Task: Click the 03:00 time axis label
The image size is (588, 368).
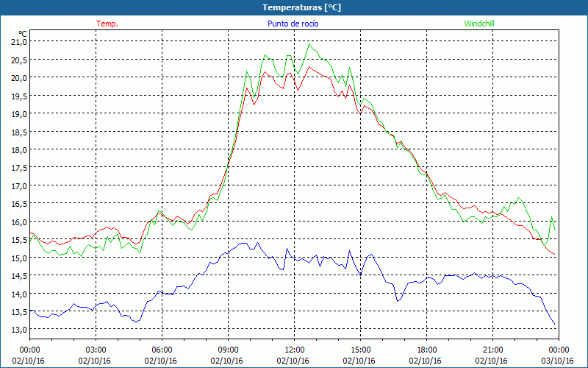Action: point(96,350)
